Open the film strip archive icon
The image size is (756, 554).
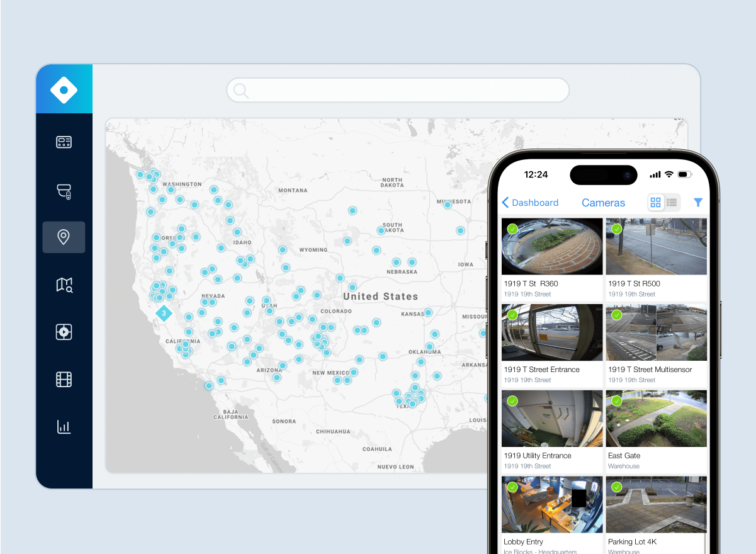pos(64,379)
